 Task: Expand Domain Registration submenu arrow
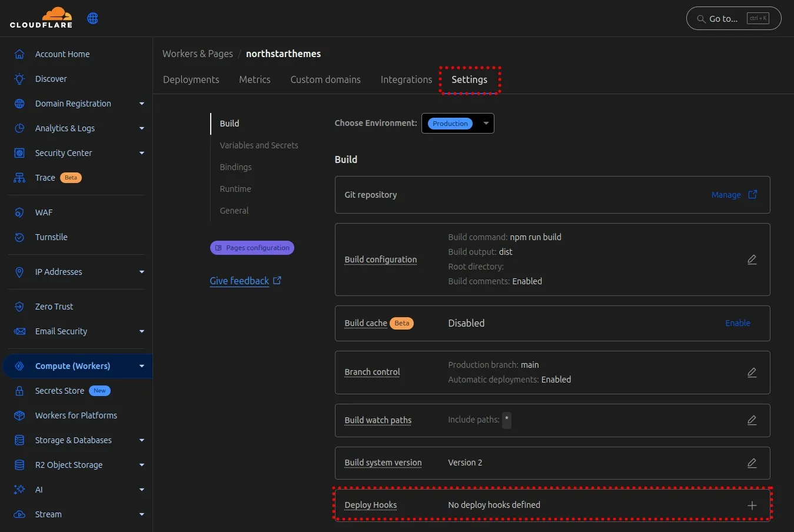(x=142, y=104)
